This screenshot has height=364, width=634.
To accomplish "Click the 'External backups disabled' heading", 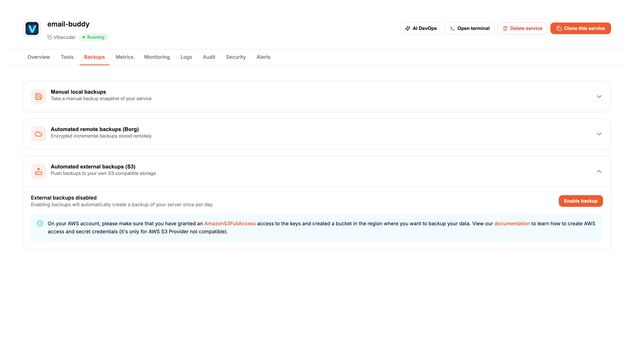I will pos(64,198).
